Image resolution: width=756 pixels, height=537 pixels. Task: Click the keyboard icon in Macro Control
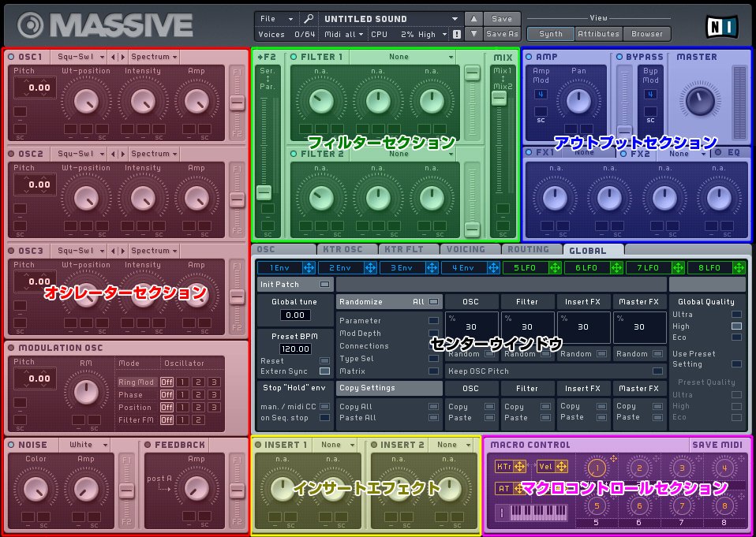point(538,512)
